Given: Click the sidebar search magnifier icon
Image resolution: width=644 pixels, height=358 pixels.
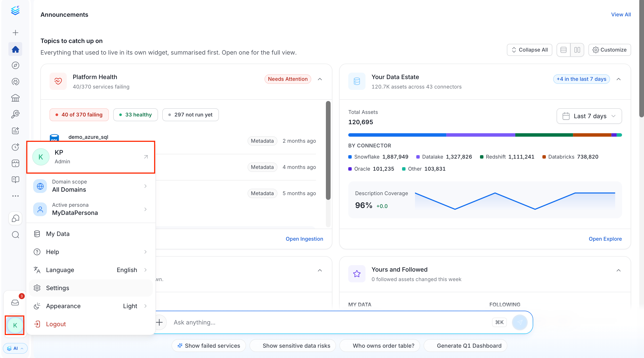Looking at the screenshot, I should [15, 235].
